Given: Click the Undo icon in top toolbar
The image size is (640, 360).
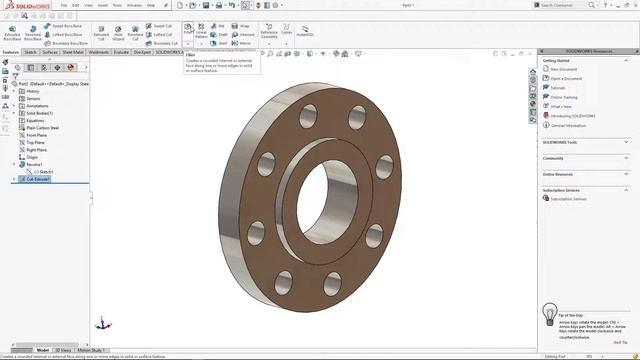Looking at the screenshot, I should [232, 5].
